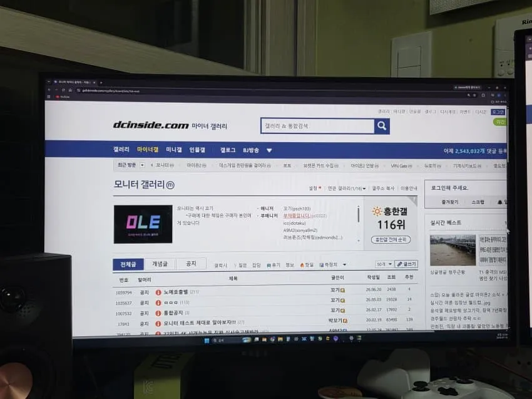Close the 모니터 browser tab

point(95,82)
